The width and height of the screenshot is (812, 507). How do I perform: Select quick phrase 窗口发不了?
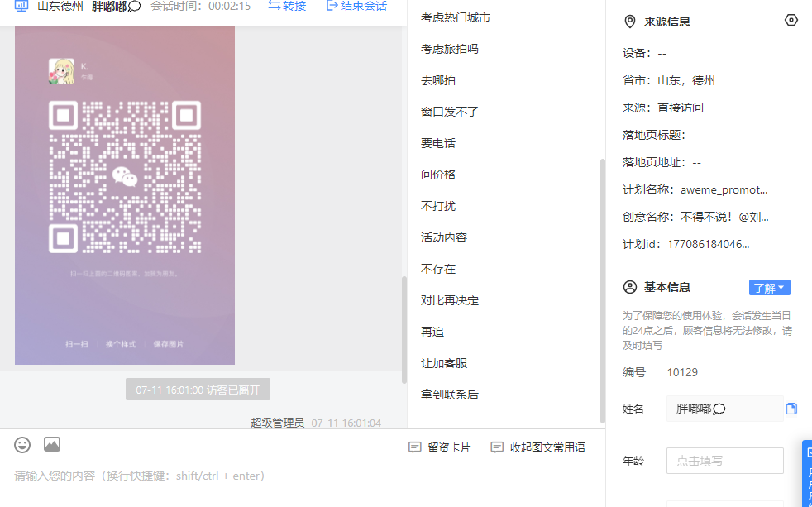[x=450, y=112]
